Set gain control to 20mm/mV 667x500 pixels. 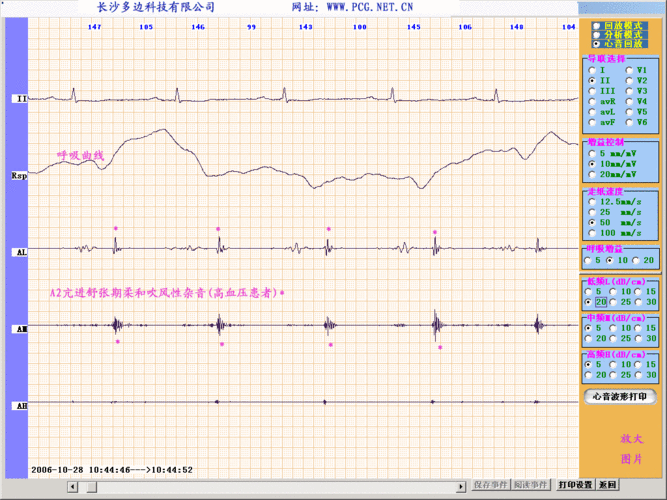pyautogui.click(x=592, y=174)
